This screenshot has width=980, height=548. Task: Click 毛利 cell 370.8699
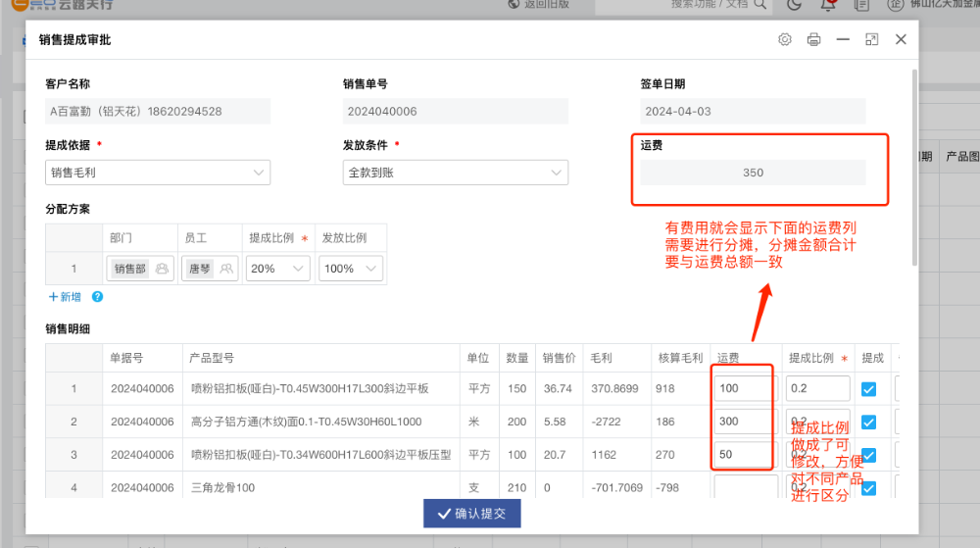(x=614, y=388)
